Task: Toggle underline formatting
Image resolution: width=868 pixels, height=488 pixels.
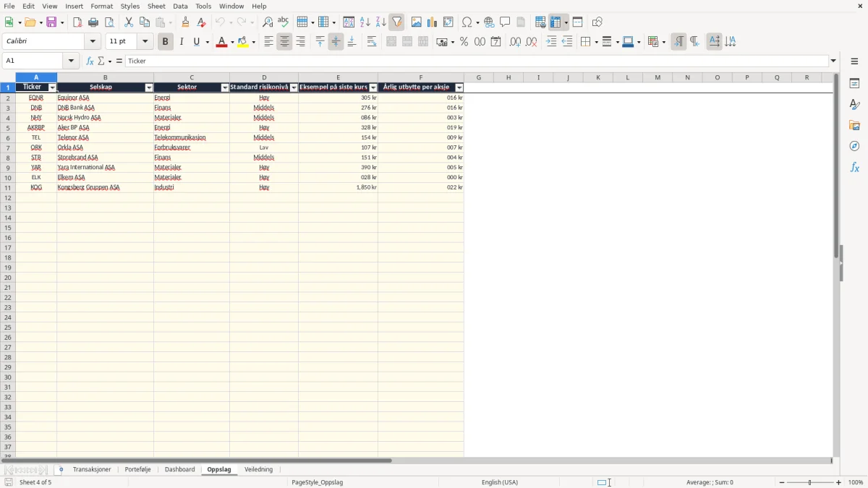Action: pos(196,42)
